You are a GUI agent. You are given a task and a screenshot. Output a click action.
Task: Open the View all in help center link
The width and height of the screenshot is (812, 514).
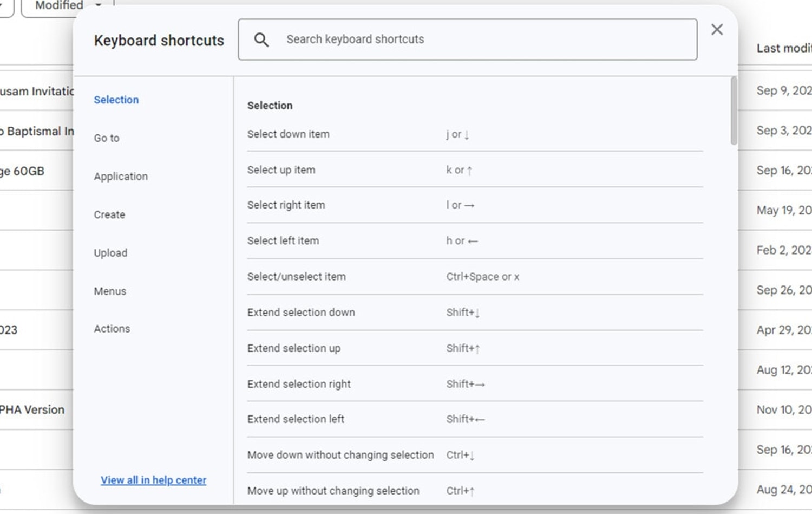coord(153,480)
